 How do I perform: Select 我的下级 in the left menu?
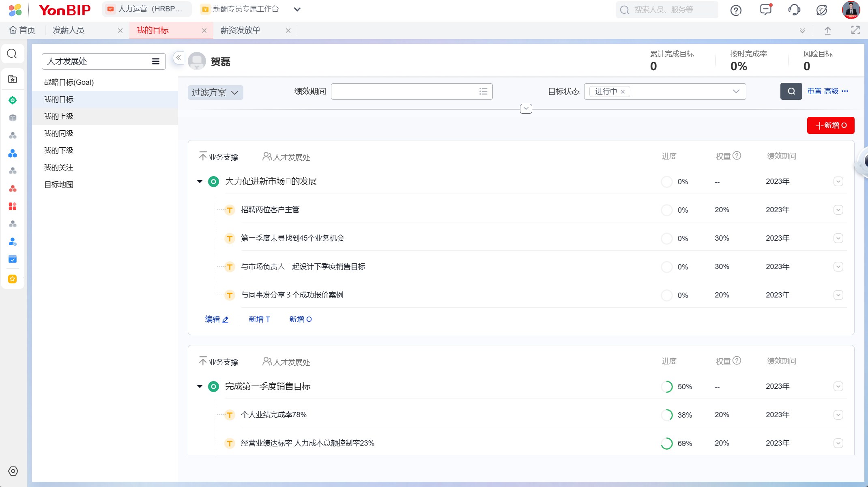coord(59,151)
